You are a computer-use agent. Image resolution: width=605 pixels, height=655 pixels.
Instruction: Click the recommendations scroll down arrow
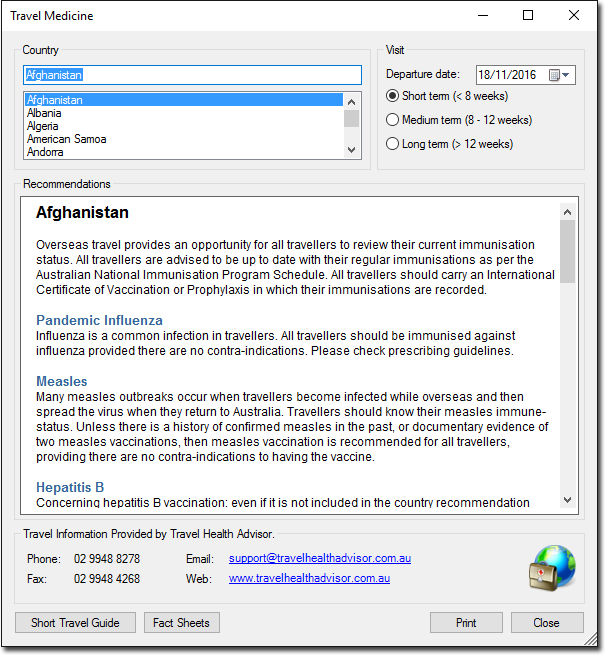point(567,500)
